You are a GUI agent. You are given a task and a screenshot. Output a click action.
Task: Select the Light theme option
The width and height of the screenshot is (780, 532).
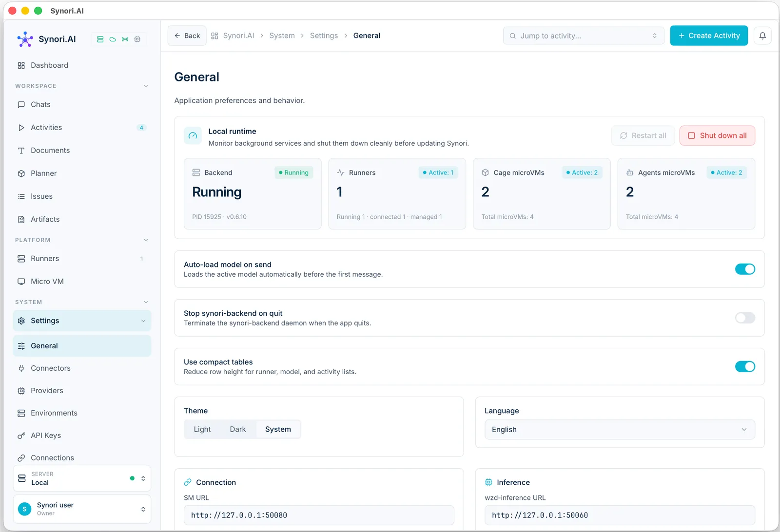[x=202, y=429]
